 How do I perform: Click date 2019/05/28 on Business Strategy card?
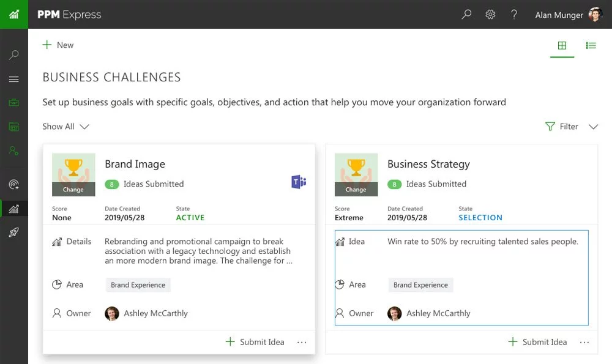click(407, 218)
